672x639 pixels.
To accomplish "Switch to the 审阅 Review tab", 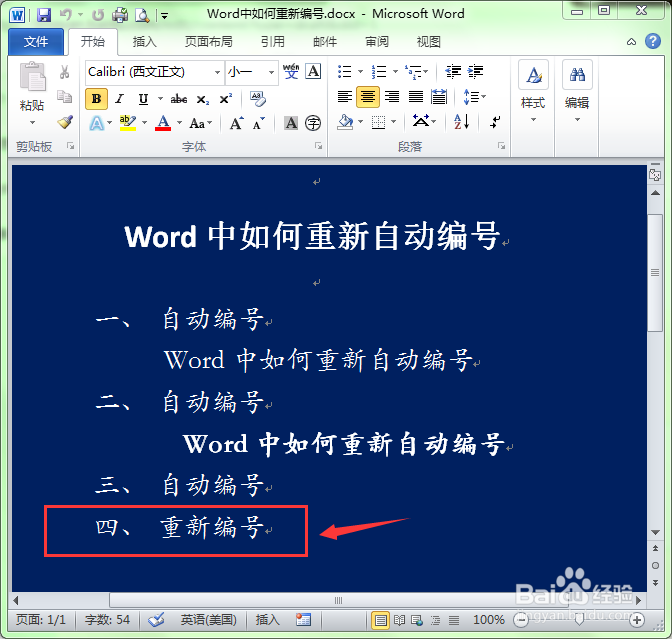I will (377, 42).
